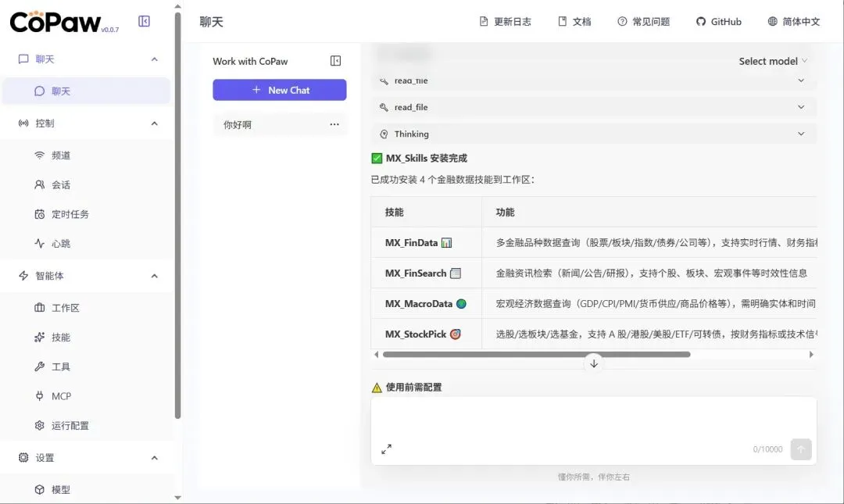Expand the fully visible read_file tool call
The height and width of the screenshot is (504, 844).
pyautogui.click(x=594, y=107)
